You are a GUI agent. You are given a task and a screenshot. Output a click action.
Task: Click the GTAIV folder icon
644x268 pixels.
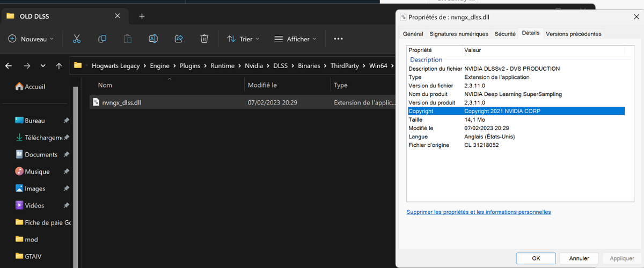(x=19, y=256)
